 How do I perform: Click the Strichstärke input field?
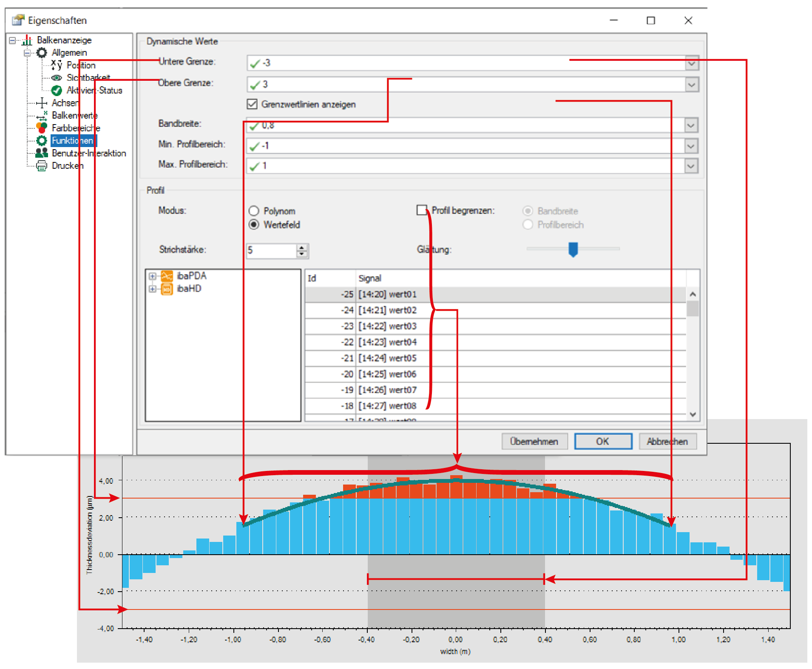pos(271,250)
